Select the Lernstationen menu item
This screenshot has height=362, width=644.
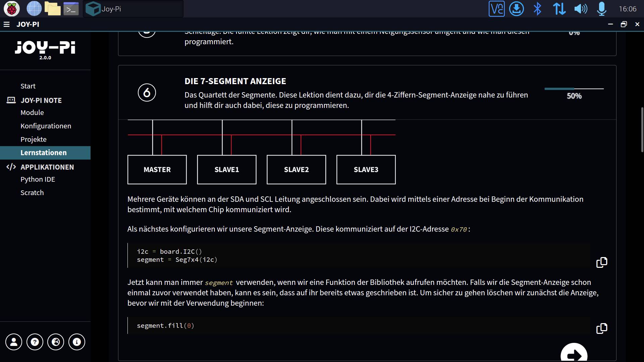[44, 153]
